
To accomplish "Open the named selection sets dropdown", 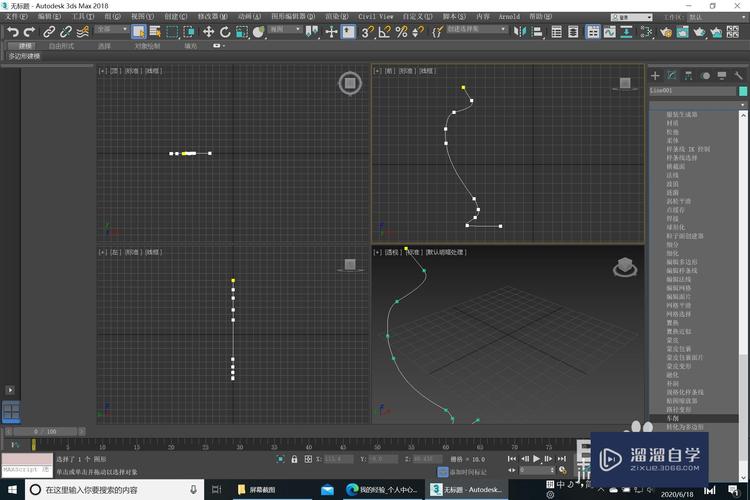I will (476, 29).
